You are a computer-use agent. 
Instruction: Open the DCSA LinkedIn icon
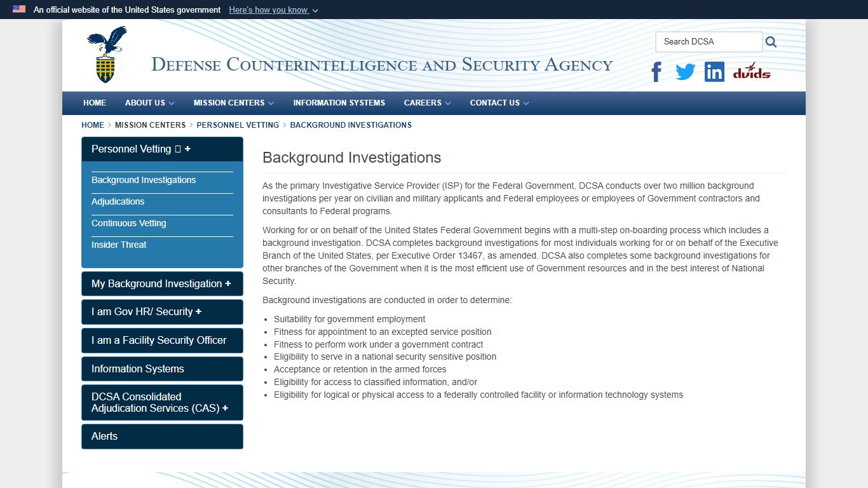(714, 72)
